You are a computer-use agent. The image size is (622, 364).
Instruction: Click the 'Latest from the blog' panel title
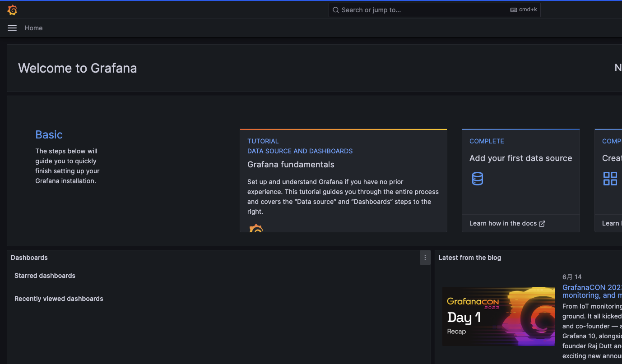470,258
